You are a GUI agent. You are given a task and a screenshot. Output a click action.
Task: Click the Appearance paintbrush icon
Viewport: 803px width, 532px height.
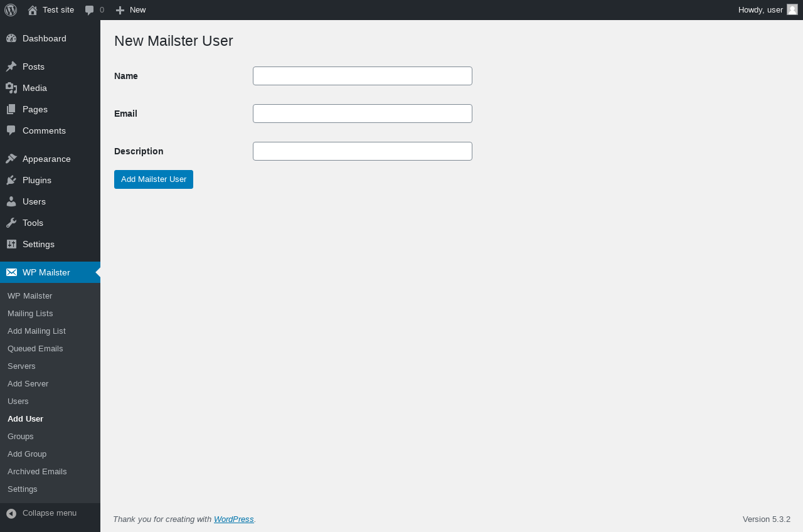(11, 159)
